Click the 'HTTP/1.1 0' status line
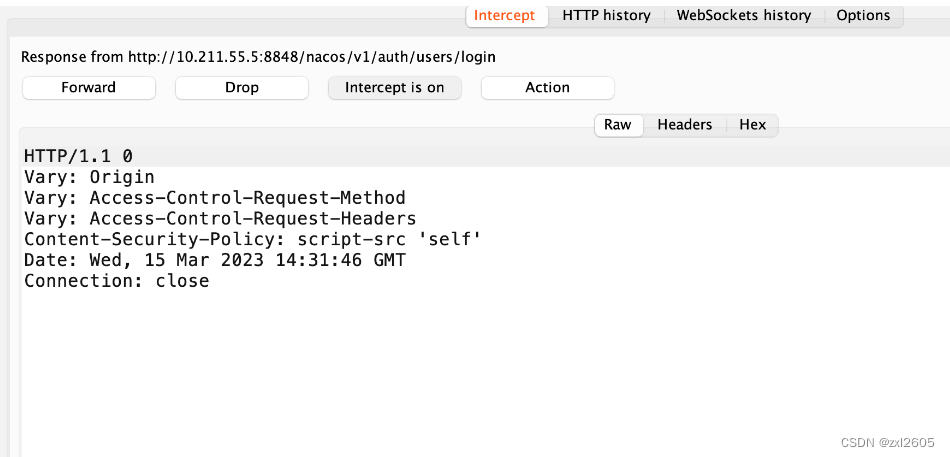 click(78, 156)
